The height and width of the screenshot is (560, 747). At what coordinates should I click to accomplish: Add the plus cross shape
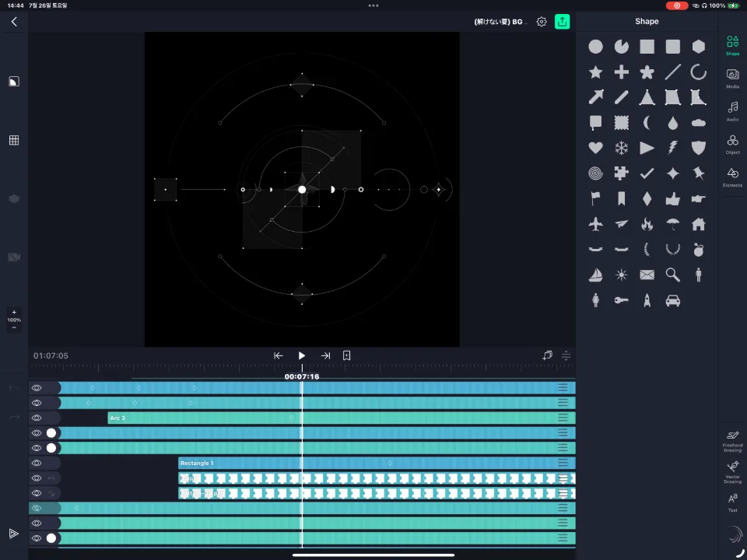[x=621, y=72]
